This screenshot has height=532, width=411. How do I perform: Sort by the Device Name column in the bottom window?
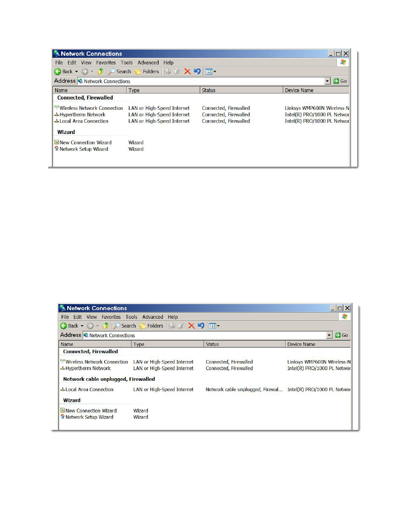[318, 344]
